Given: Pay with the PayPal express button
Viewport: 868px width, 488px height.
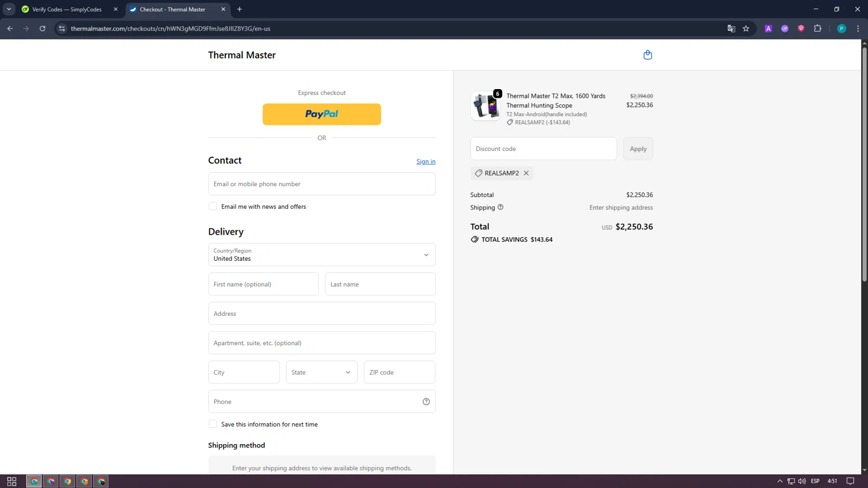Looking at the screenshot, I should pyautogui.click(x=322, y=114).
